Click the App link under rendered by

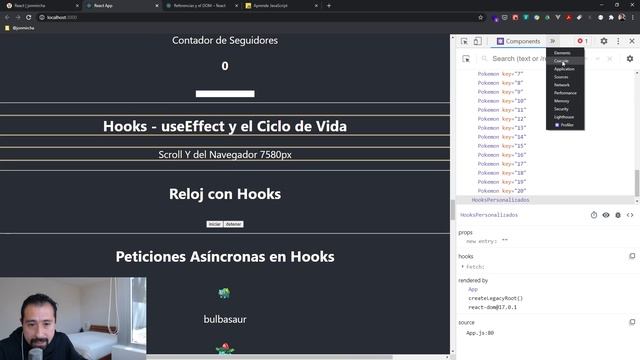coord(473,289)
